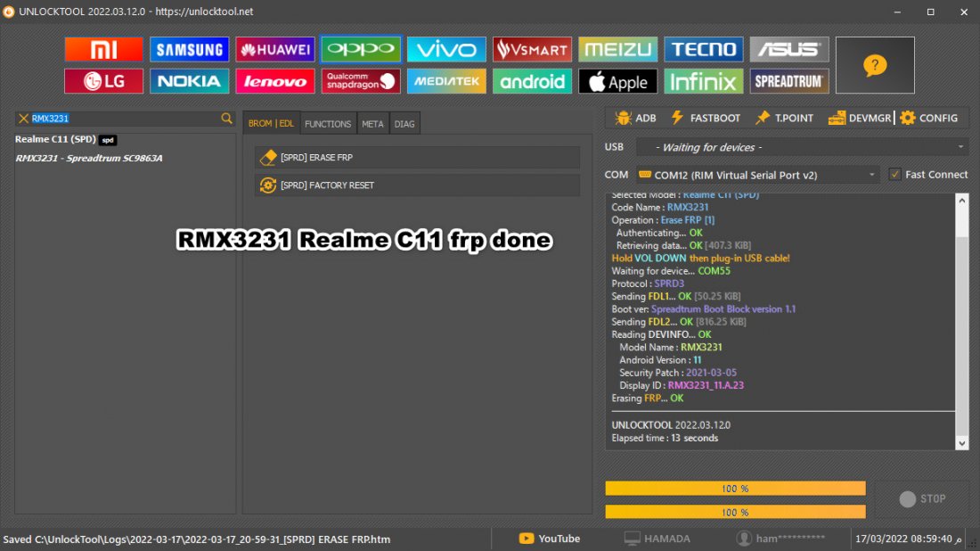Open the Huawei brand tile
The width and height of the screenshot is (980, 551).
click(x=275, y=49)
